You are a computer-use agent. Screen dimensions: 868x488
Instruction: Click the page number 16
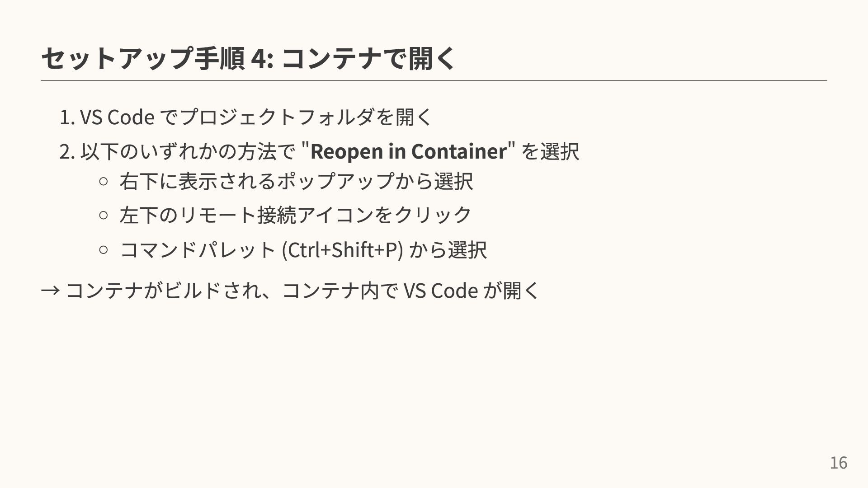(x=838, y=463)
